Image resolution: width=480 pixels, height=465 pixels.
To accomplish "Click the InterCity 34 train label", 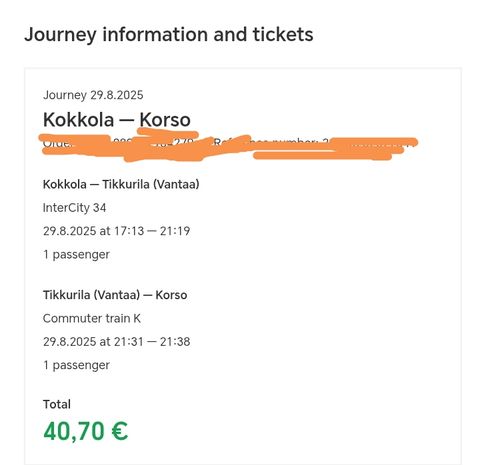I will click(74, 208).
